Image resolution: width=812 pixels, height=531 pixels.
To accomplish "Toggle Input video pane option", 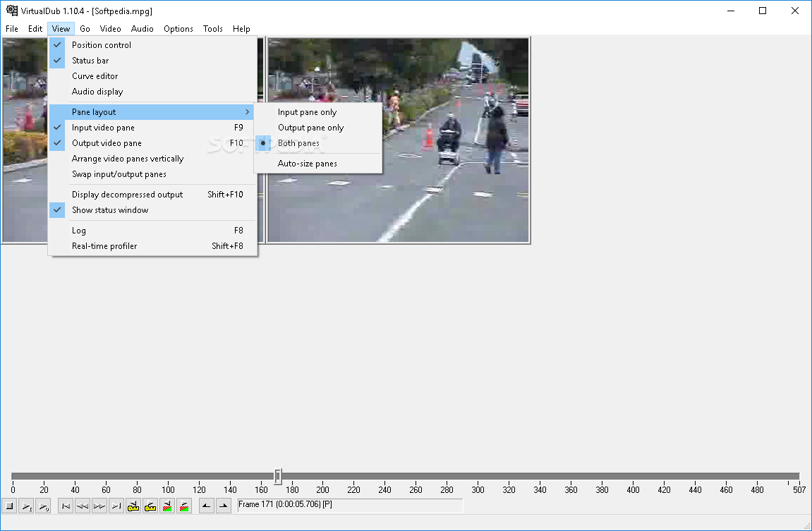I will 153,128.
